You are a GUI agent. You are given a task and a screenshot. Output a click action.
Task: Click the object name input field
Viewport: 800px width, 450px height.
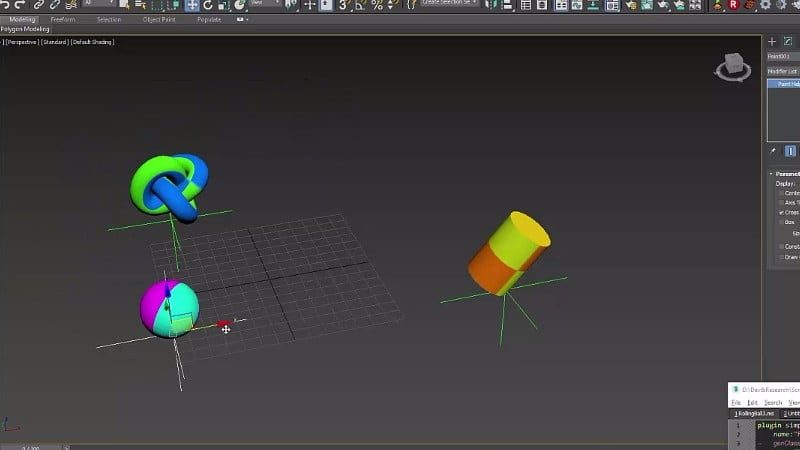(782, 56)
